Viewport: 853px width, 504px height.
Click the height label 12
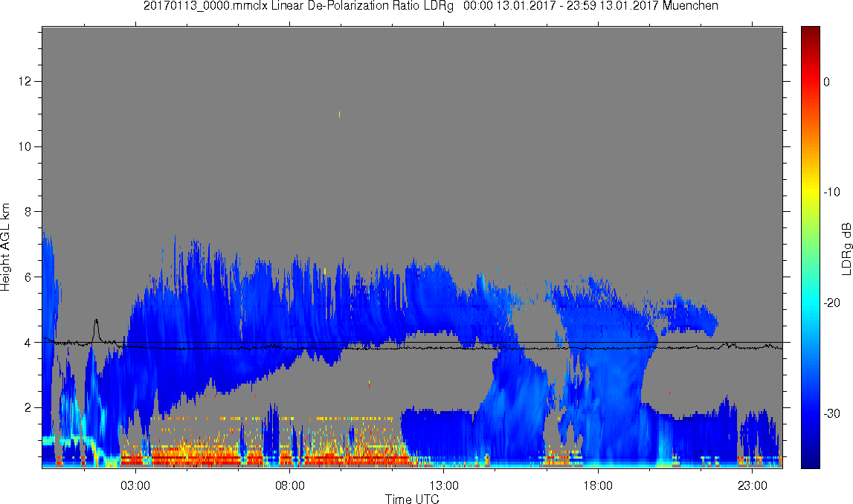(x=25, y=82)
